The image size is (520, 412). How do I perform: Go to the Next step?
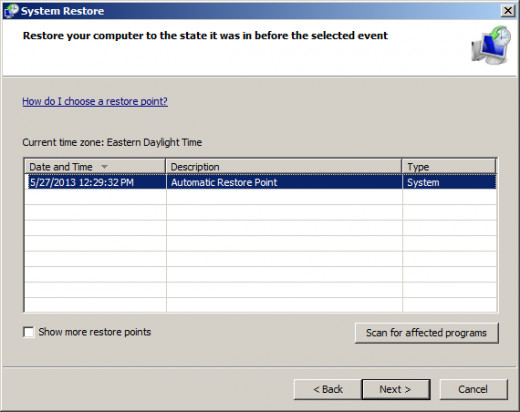(396, 389)
